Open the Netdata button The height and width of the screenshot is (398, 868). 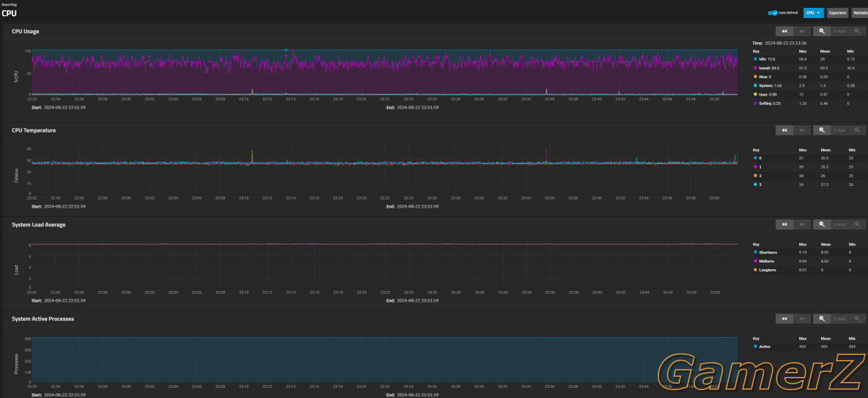coord(859,12)
